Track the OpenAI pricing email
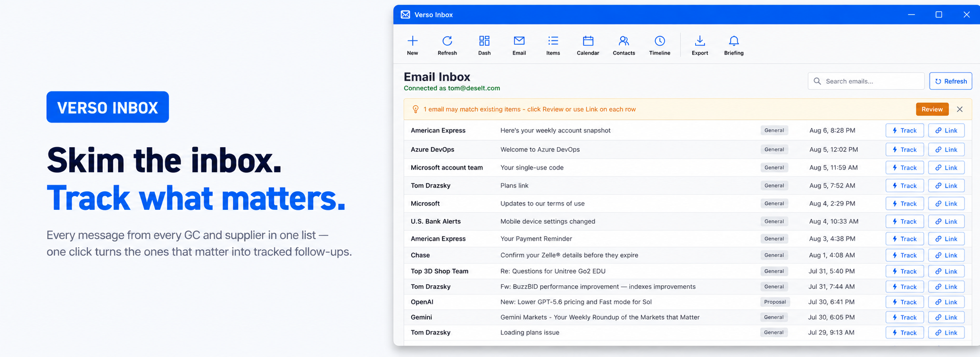The width and height of the screenshot is (980, 357). pos(905,302)
